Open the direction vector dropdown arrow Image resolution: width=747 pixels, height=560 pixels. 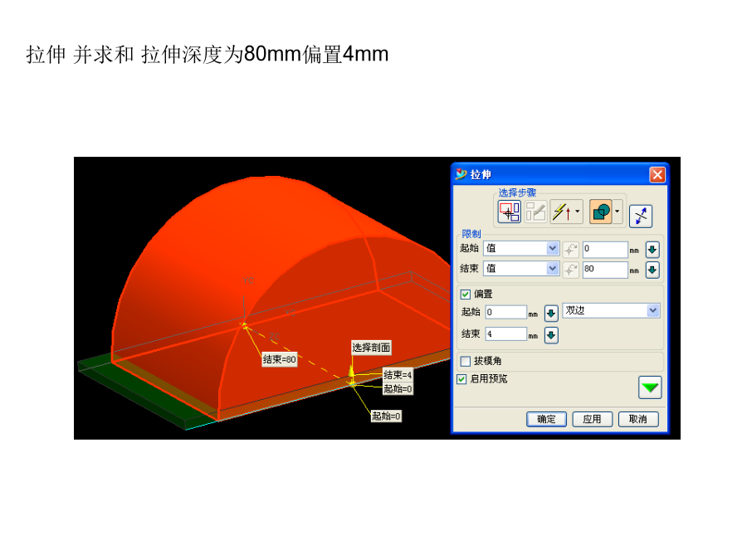tap(578, 212)
